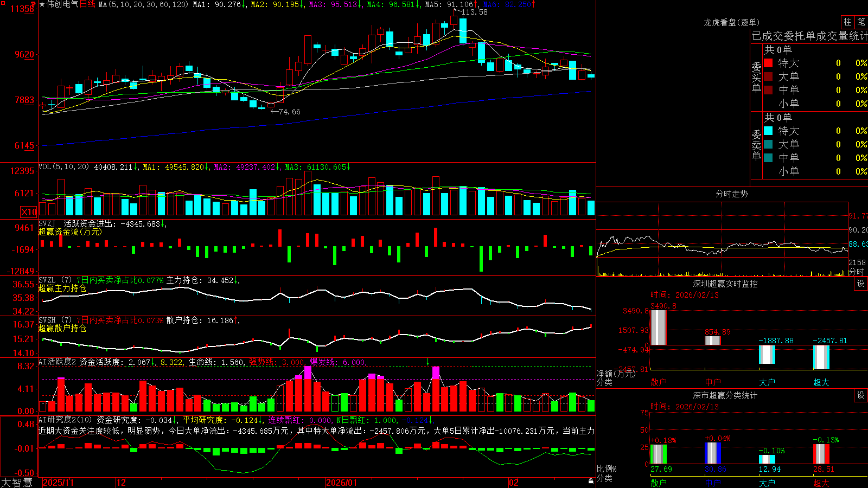Click the cyan 大户 12.94 ratio bar
Viewport: 868px width, 488px height.
pos(767,459)
